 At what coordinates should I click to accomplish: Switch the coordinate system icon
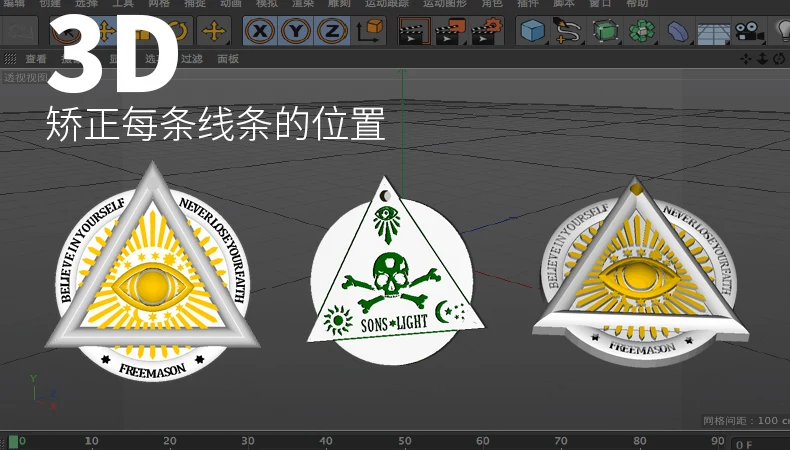[x=369, y=31]
